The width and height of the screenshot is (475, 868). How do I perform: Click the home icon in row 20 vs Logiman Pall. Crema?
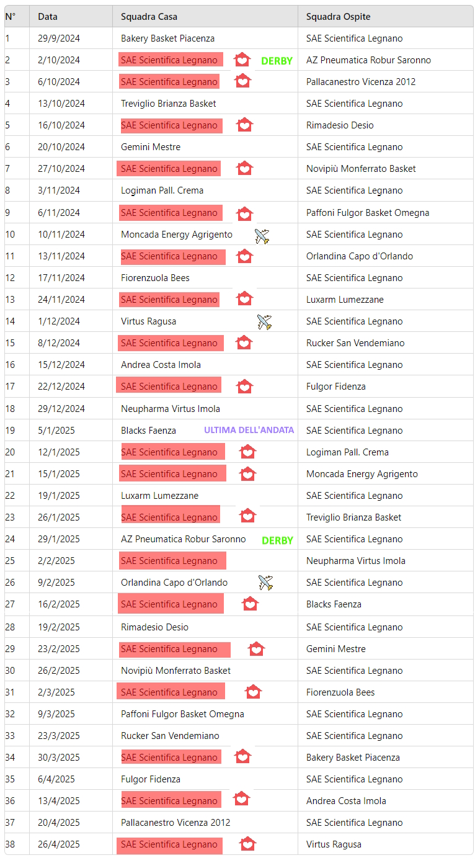coord(248,452)
